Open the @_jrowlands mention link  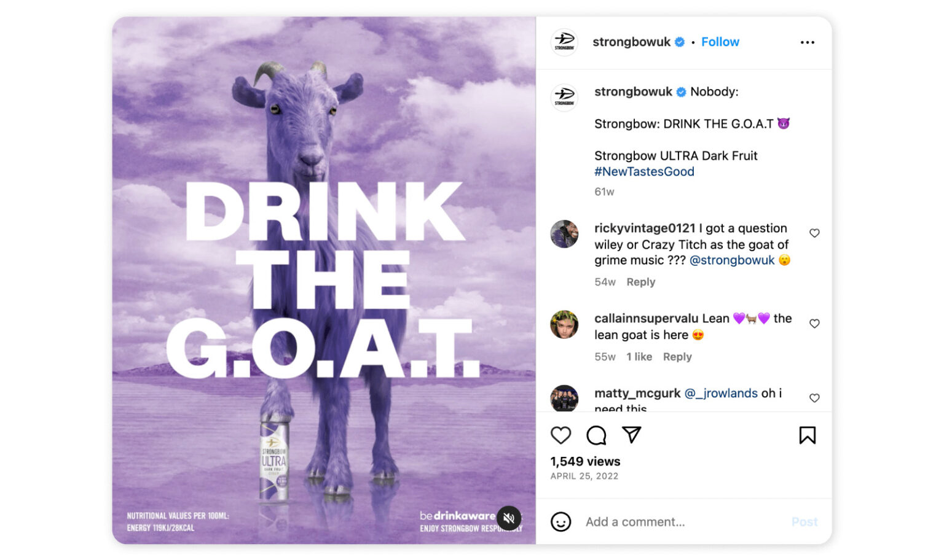[721, 393]
